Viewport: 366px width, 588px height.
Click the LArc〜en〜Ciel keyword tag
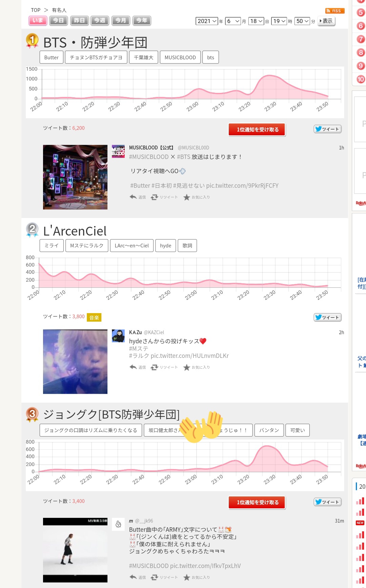click(x=132, y=245)
